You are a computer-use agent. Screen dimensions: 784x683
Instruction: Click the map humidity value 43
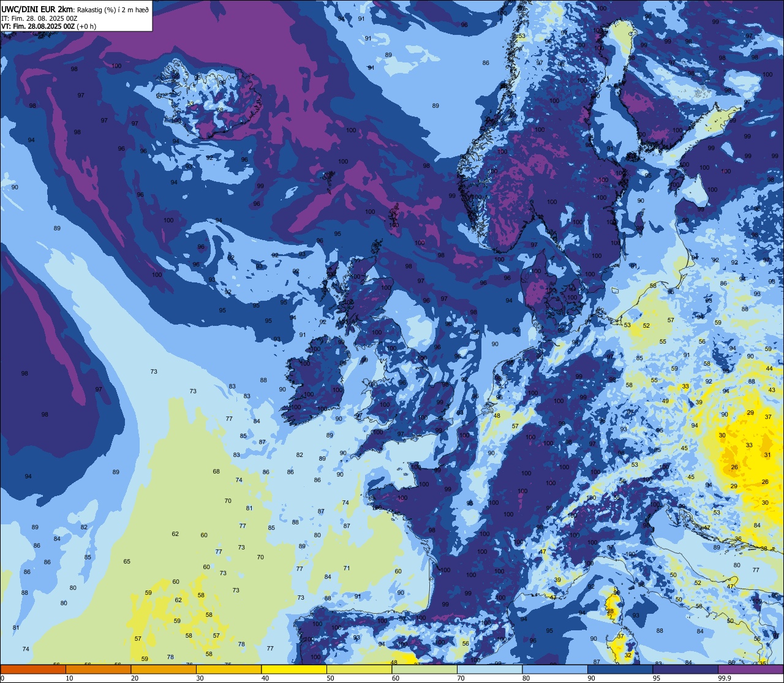772,390
